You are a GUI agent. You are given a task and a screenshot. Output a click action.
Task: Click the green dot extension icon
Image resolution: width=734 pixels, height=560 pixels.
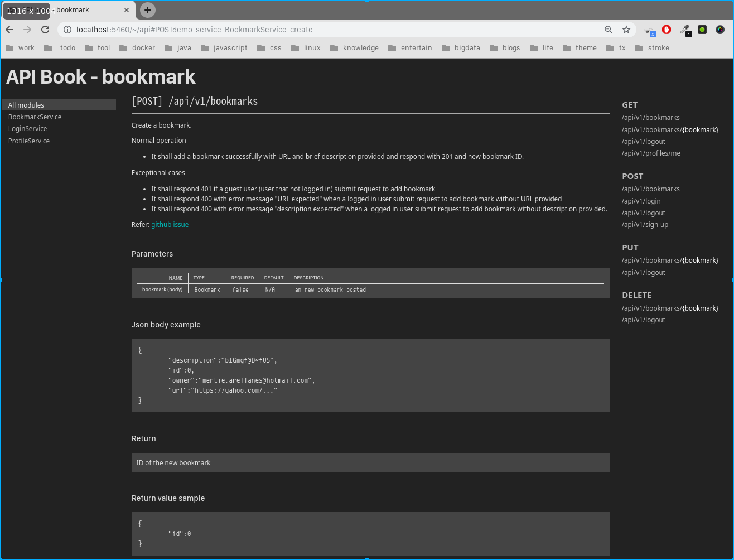(702, 30)
